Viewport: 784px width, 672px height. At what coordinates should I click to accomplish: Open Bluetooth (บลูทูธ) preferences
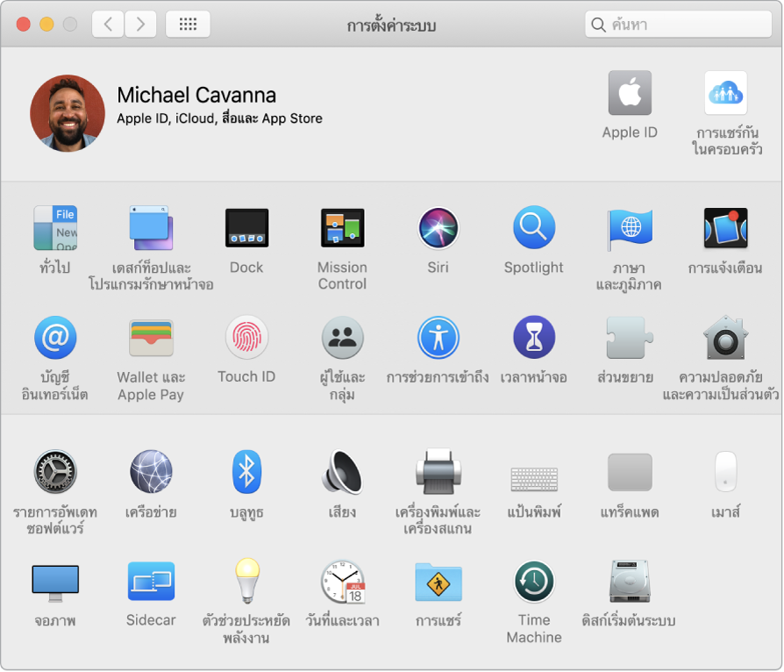pyautogui.click(x=246, y=472)
